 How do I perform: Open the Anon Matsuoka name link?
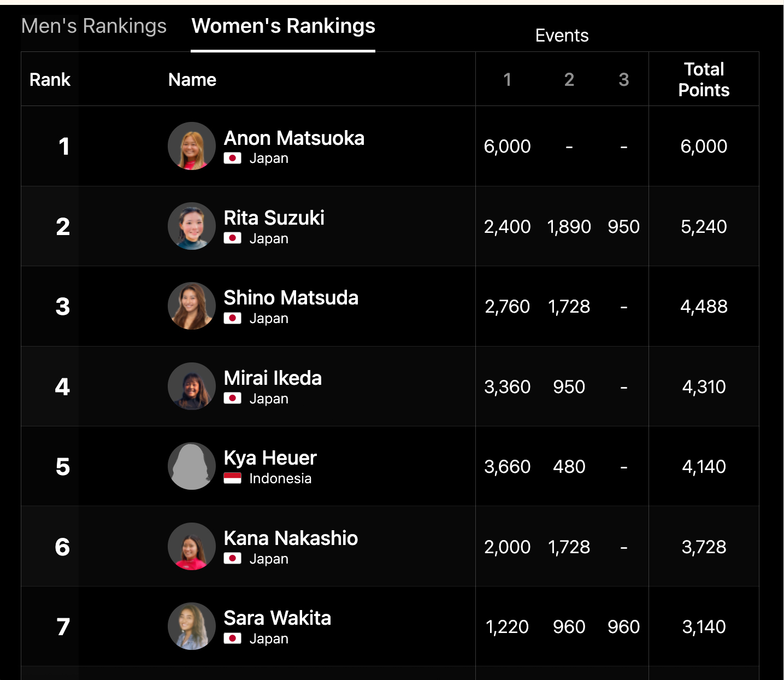pos(294,138)
